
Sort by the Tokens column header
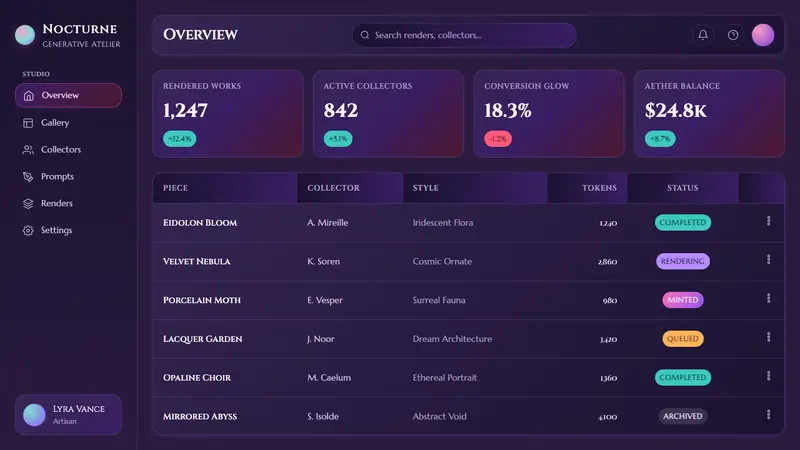click(587, 188)
